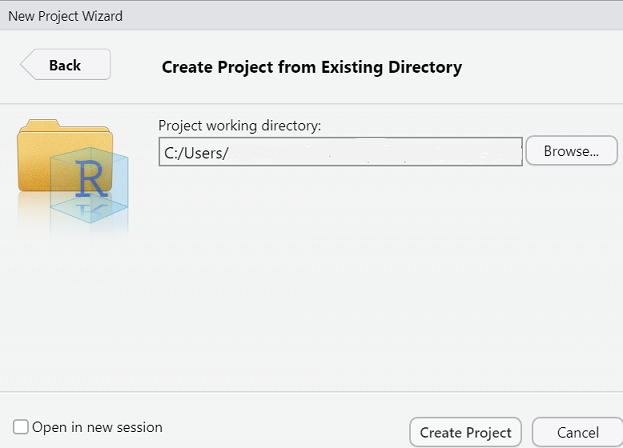Click the word 'Wizard' in the window title

coord(103,16)
